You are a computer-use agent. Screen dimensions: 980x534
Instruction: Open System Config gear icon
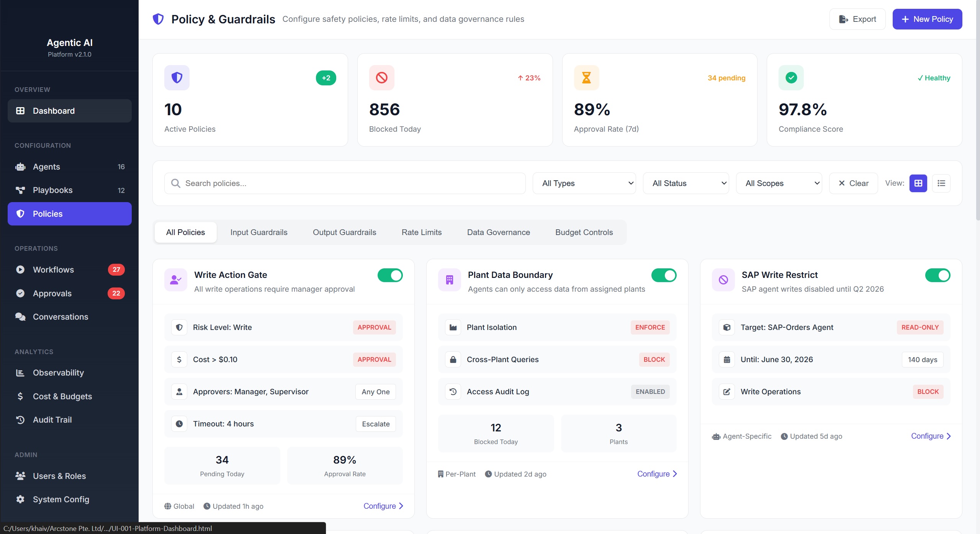point(20,500)
